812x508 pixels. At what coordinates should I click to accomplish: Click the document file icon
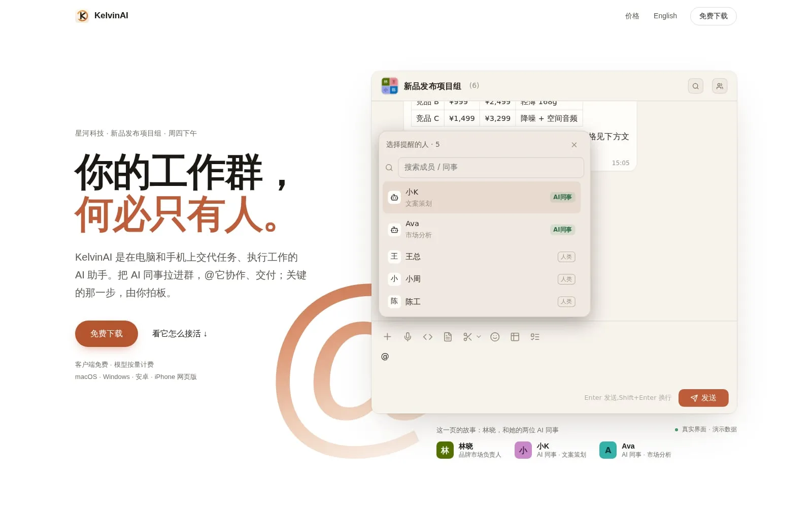point(448,337)
